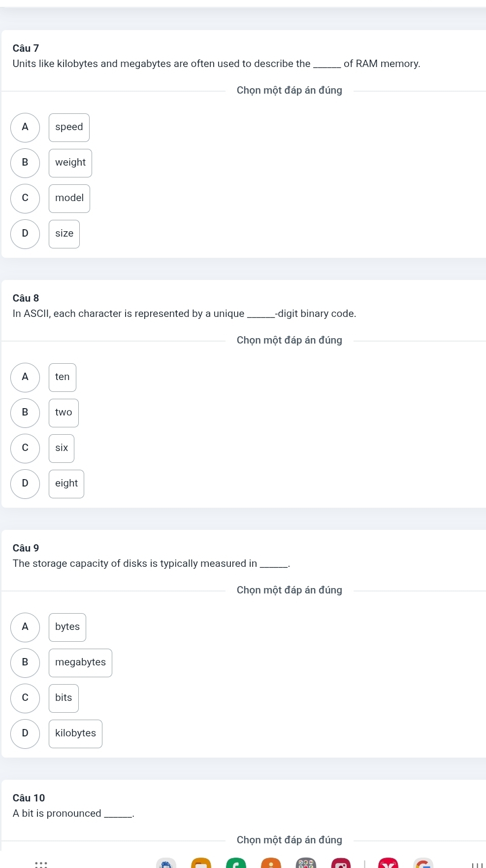Click the 'six' answer box

(x=62, y=449)
